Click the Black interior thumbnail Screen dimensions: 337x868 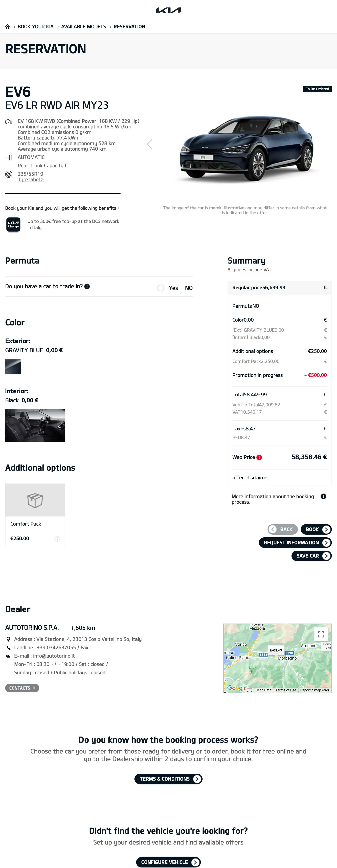tap(35, 425)
